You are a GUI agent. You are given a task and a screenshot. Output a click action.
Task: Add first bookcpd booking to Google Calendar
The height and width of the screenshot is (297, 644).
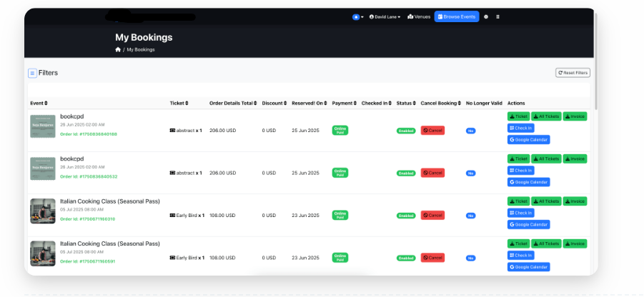pos(528,140)
